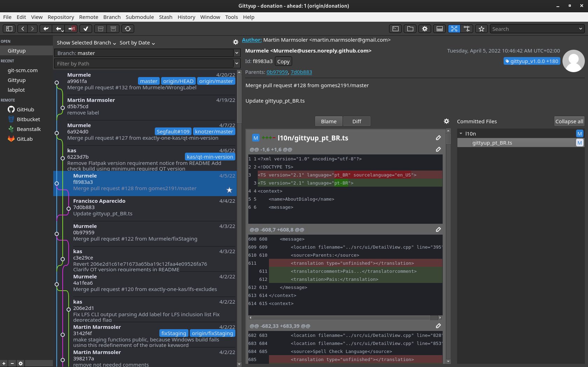Switch to Diff view
This screenshot has height=367, width=588.
pyautogui.click(x=357, y=121)
